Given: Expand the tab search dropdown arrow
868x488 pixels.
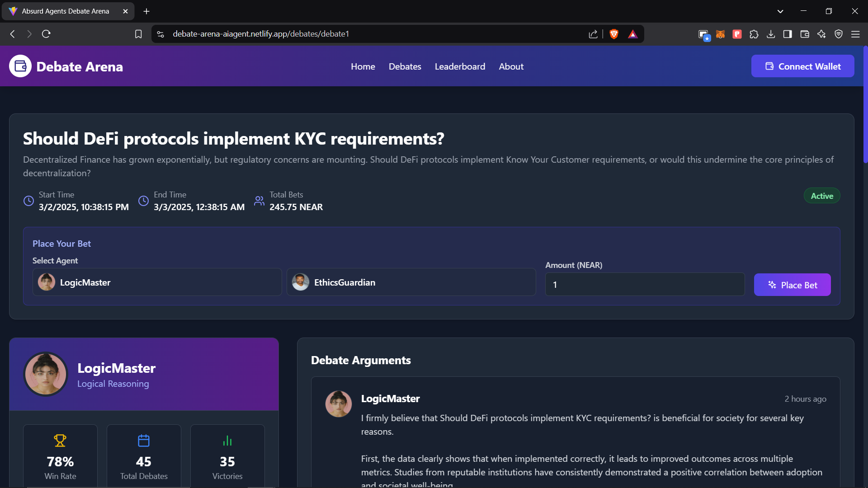Looking at the screenshot, I should click(x=780, y=11).
